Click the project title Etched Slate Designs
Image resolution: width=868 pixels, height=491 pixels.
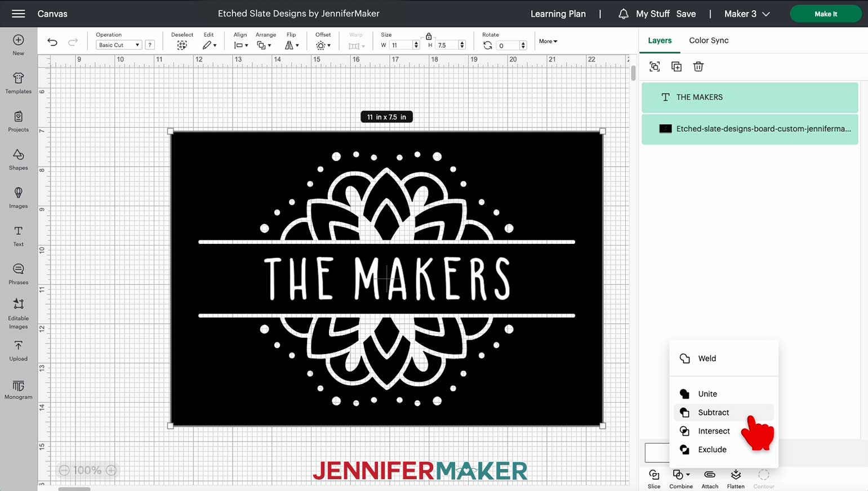(299, 14)
